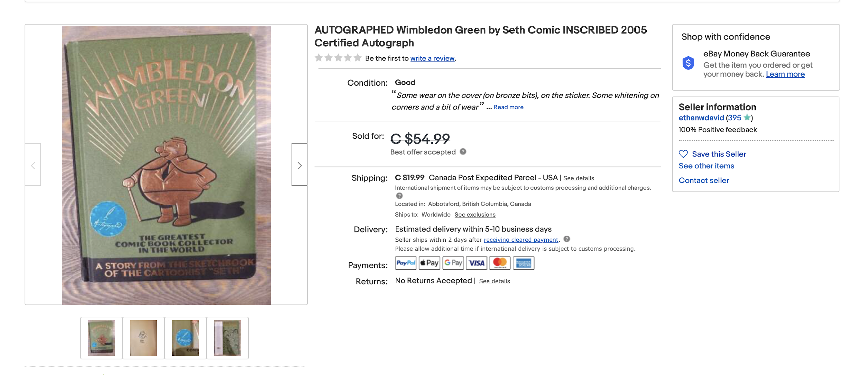Click the Best offer accepted help icon

click(x=463, y=152)
